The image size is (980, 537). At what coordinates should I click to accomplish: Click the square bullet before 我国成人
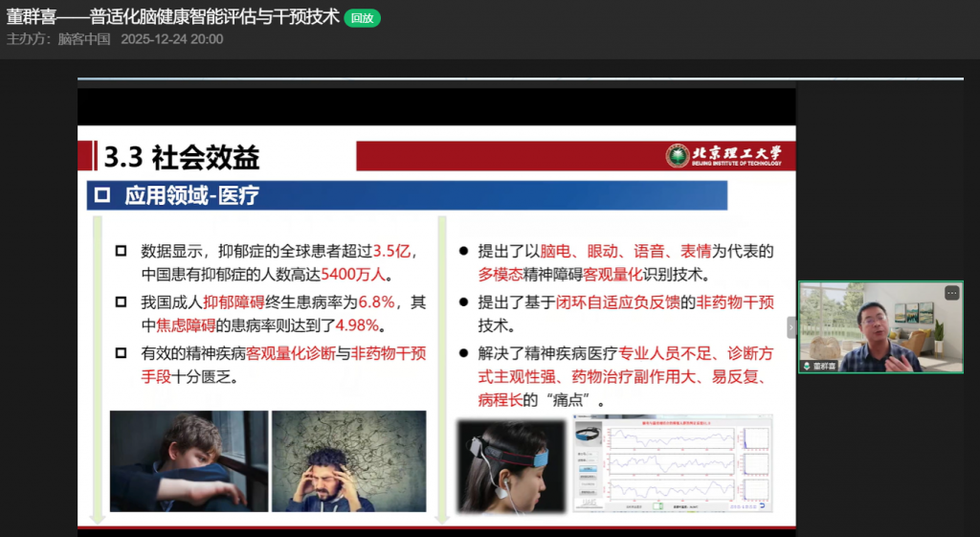coord(121,302)
